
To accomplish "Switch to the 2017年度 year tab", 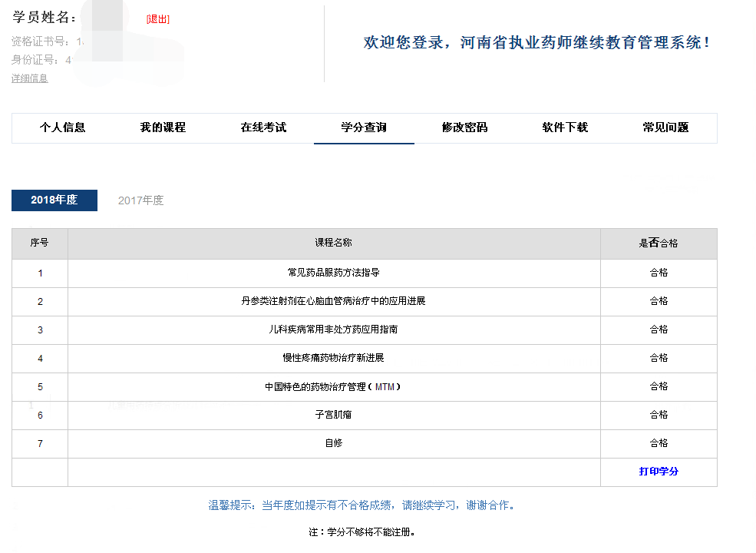I will pyautogui.click(x=140, y=200).
